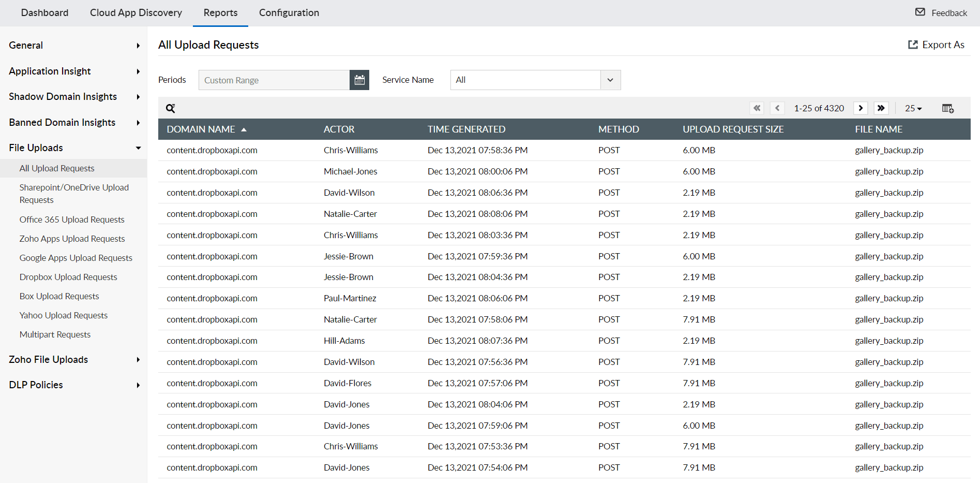
Task: Open the page size dropdown showing 25
Action: [x=913, y=108]
